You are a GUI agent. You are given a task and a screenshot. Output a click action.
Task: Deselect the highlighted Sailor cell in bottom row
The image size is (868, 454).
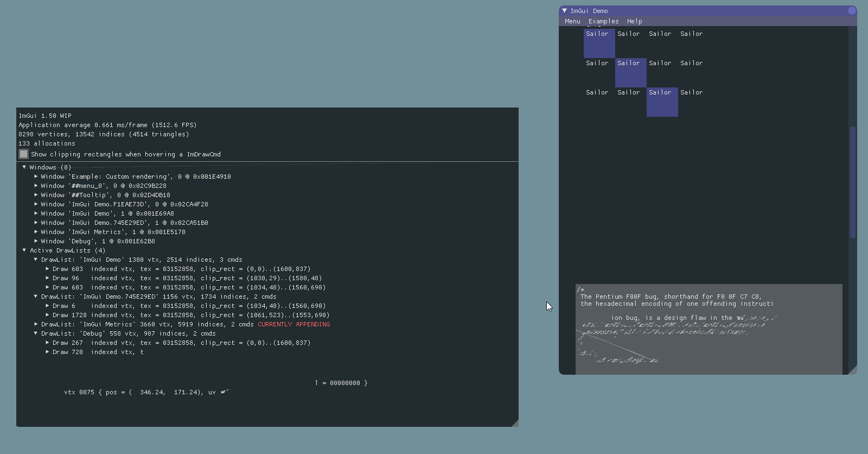[x=662, y=102]
